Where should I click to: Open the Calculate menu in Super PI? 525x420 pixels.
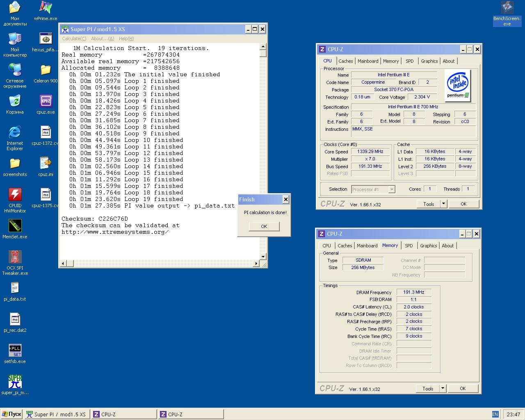(x=74, y=39)
